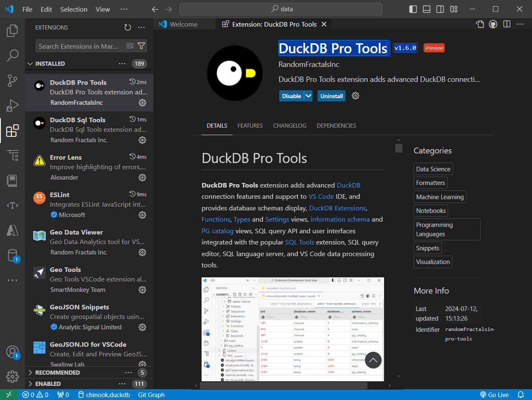Click the chinook.duckdb status bar item

[104, 395]
